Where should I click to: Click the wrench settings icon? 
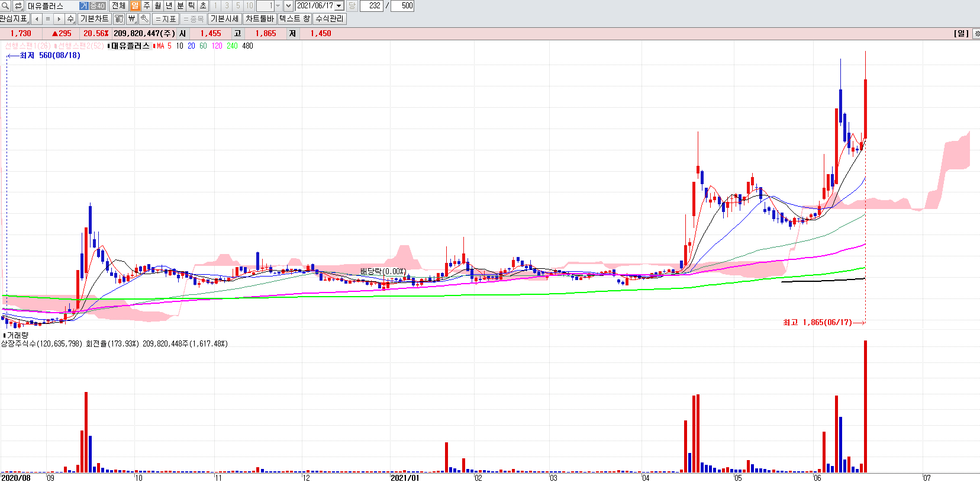[144, 19]
